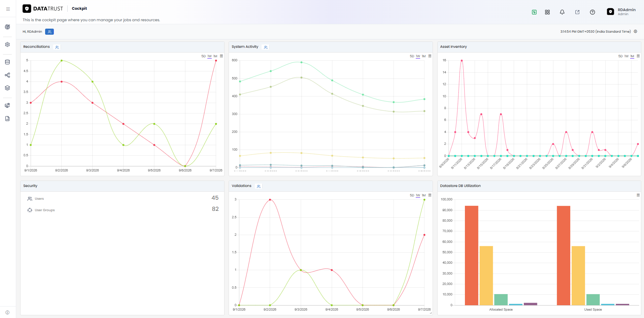Image resolution: width=644 pixels, height=318 pixels.
Task: Click the external link icon in header
Action: click(x=577, y=12)
